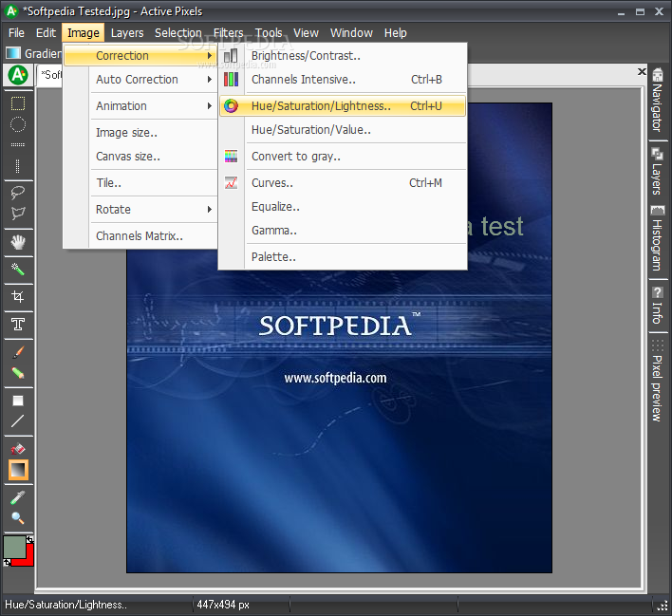672x616 pixels.
Task: Choose Hue/Saturation/Value.. entry
Action: point(343,130)
